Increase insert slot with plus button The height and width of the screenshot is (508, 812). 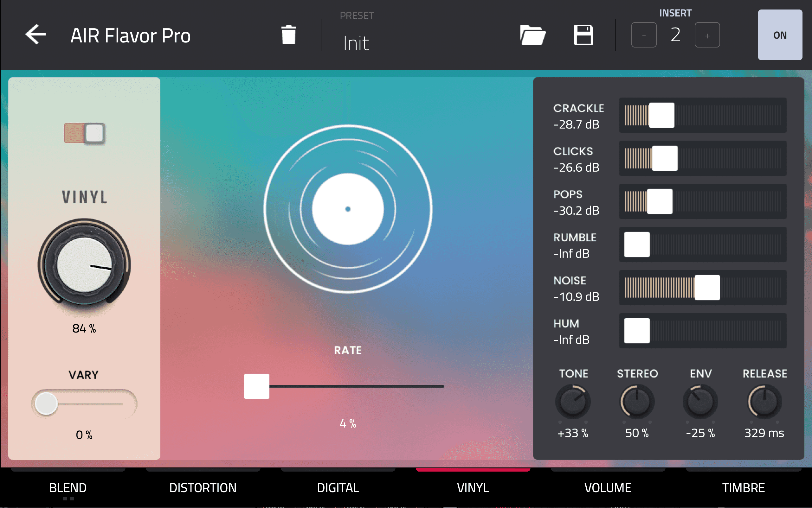[x=707, y=35]
